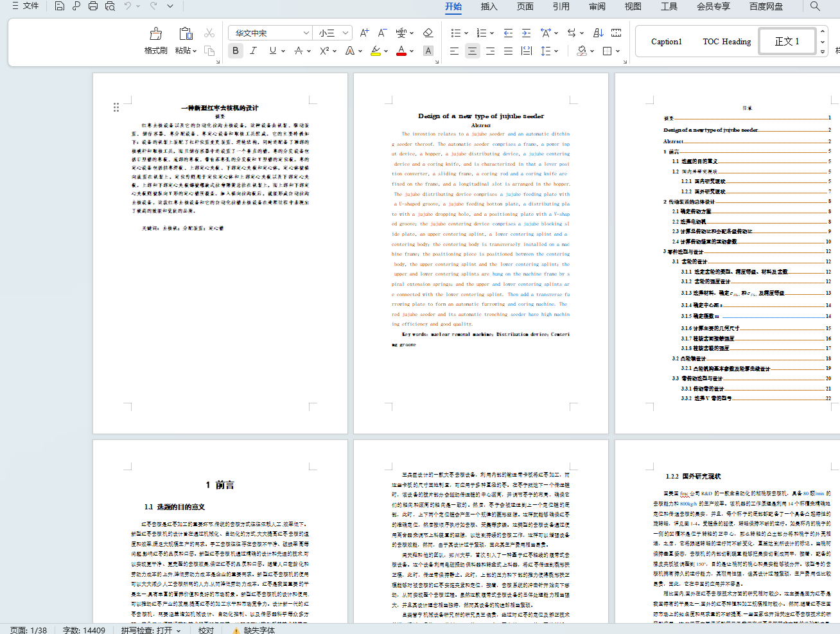The width and height of the screenshot is (840, 634).
Task: Open the 文件 menu
Action: point(26,6)
